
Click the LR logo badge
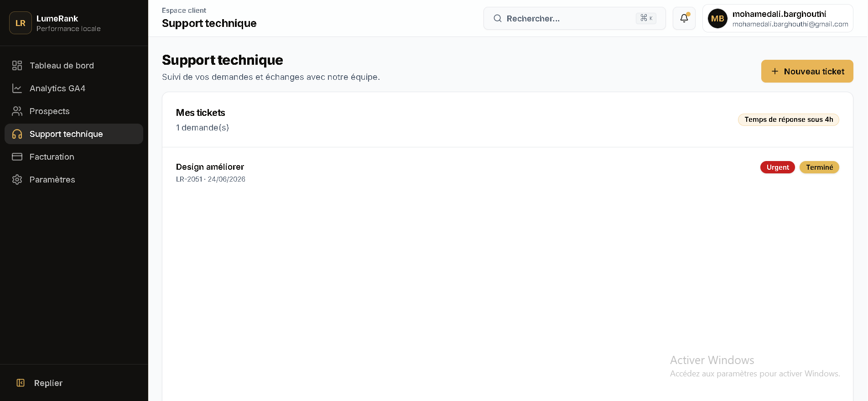21,23
